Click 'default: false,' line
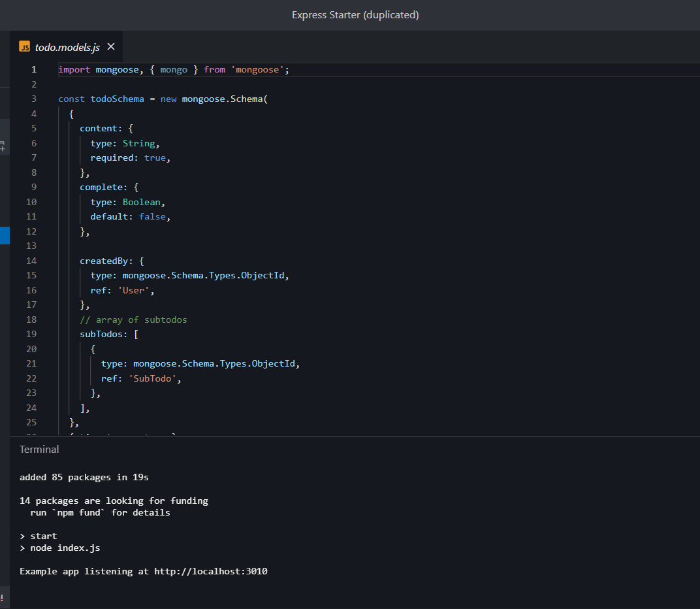Screen dimensions: 700x609 (131, 217)
